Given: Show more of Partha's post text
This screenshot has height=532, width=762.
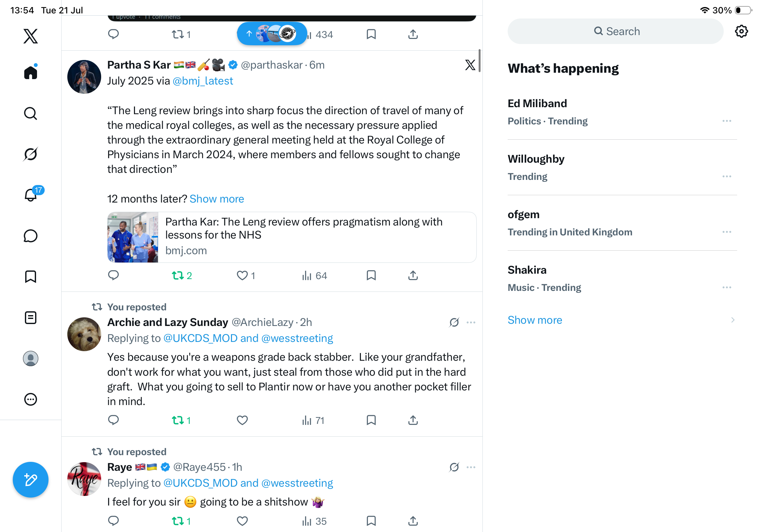Looking at the screenshot, I should coord(217,199).
